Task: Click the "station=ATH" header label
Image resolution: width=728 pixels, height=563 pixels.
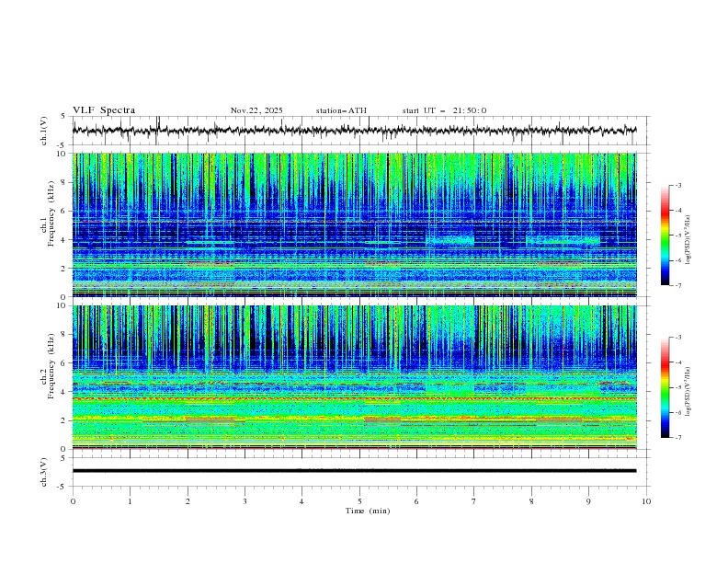Action: pyautogui.click(x=341, y=110)
